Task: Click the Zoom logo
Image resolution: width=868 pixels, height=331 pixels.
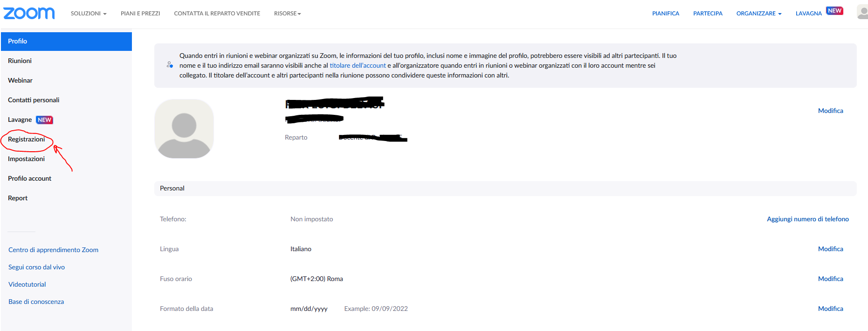Action: (x=29, y=13)
